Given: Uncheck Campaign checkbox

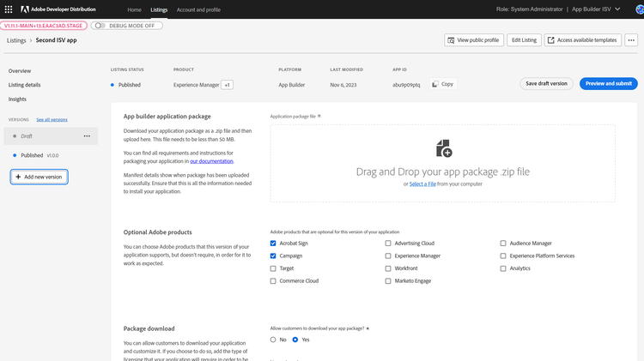Looking at the screenshot, I should (x=273, y=256).
